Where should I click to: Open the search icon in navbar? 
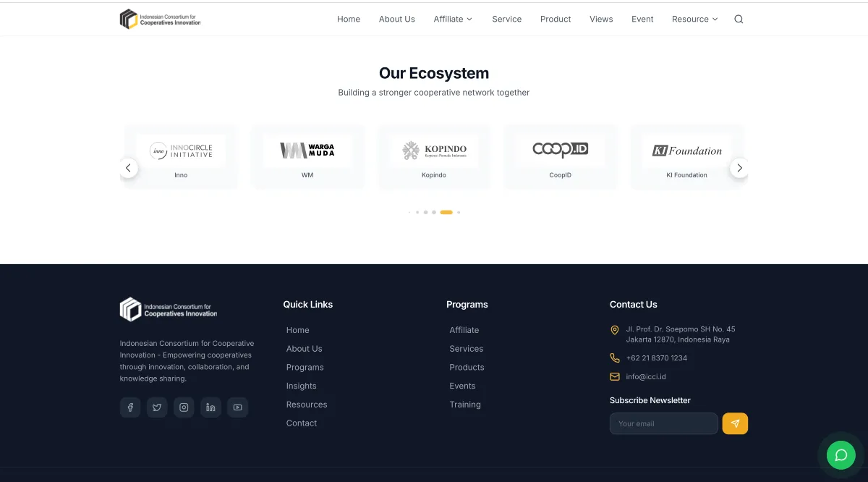click(x=739, y=20)
